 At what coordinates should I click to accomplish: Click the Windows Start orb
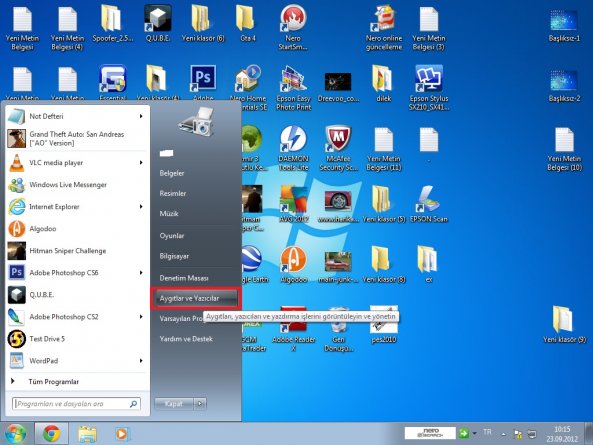(16, 434)
